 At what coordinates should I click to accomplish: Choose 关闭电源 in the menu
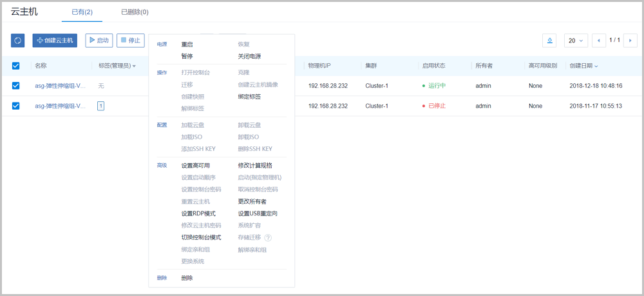click(249, 56)
